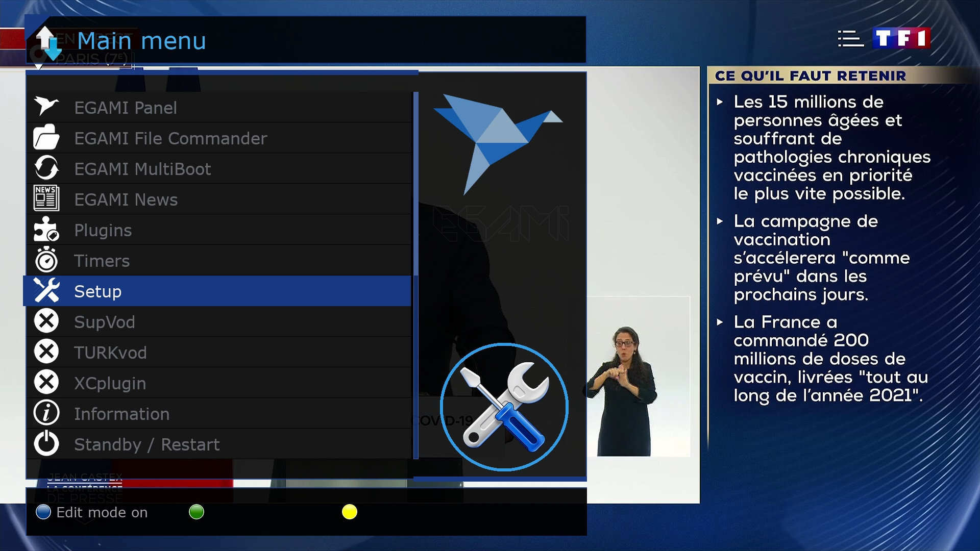Toggle yellow dot status indicator

click(349, 512)
